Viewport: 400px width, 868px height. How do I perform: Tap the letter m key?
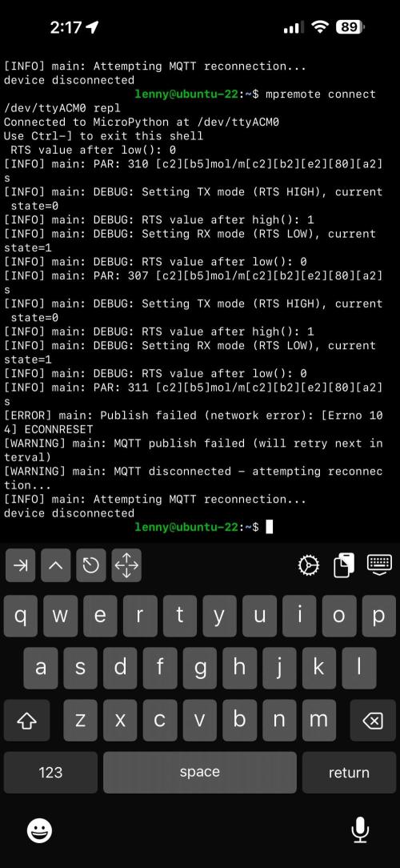pos(318,720)
